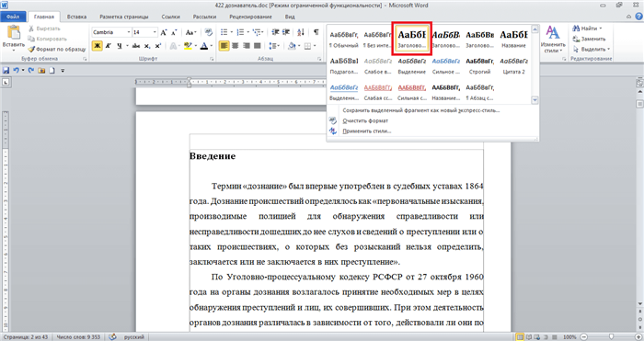The height and width of the screenshot is (341, 644).
Task: Toggle subscript x₂ formatting
Action: tap(147, 46)
